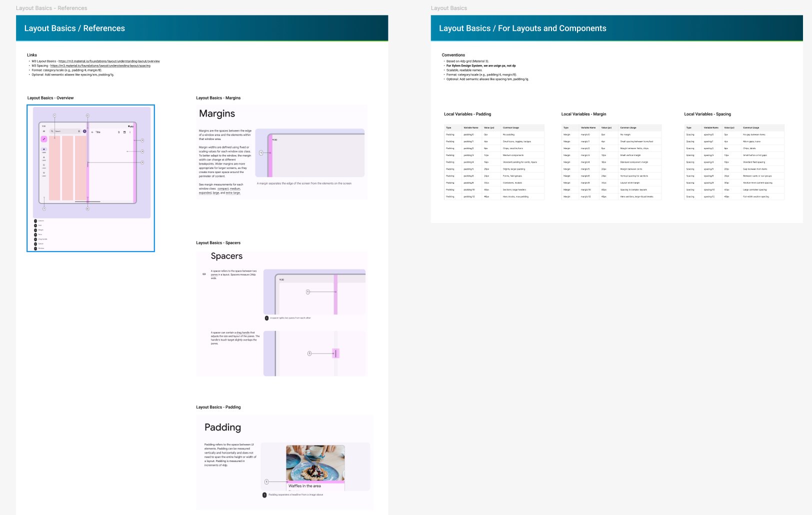
Task: Click the microphone icon inside the Search bar
Action: pos(79,131)
